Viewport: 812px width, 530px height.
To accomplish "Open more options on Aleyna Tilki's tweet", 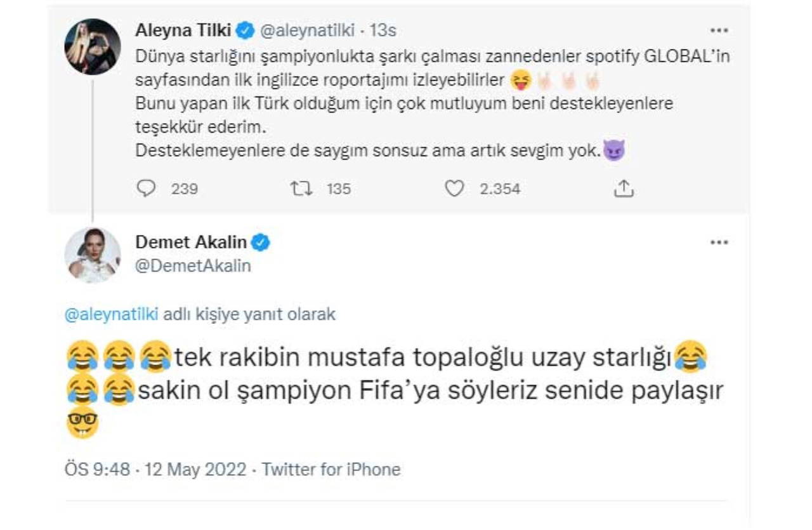I will (x=719, y=30).
